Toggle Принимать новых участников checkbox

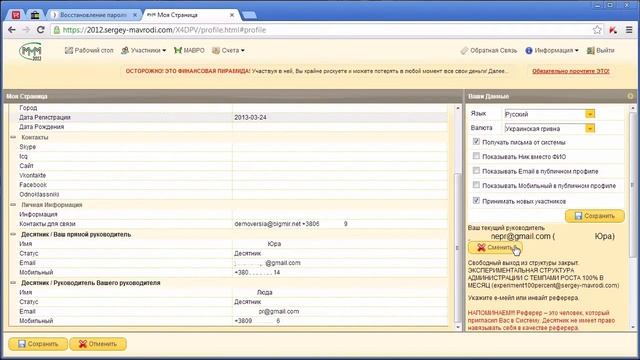[x=476, y=200]
